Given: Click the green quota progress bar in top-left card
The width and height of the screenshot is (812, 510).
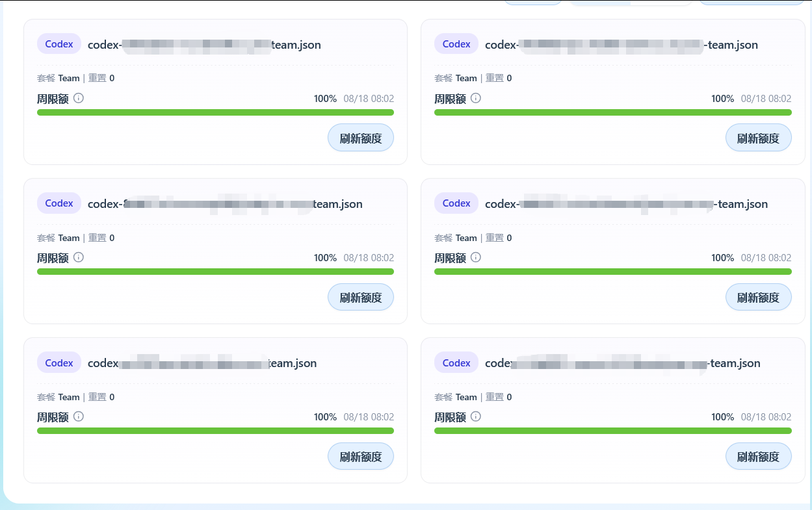Looking at the screenshot, I should pos(215,112).
